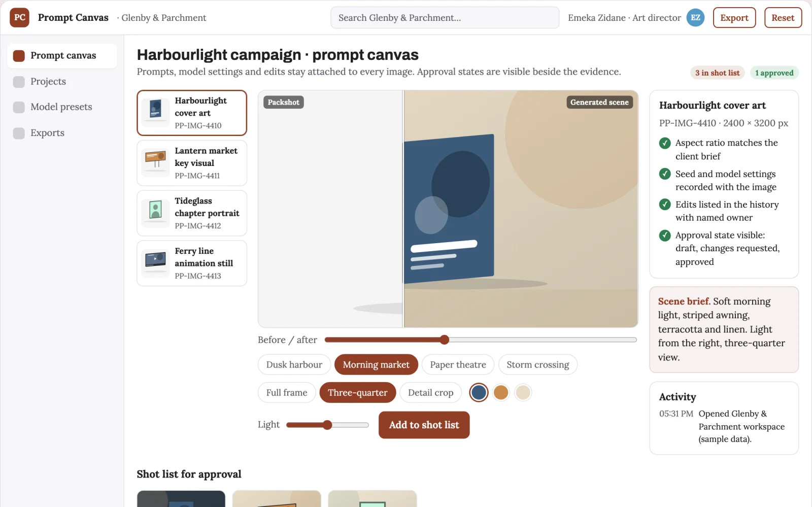Select the Paper theatre scene
Screen dimensions: 812x507
point(458,364)
